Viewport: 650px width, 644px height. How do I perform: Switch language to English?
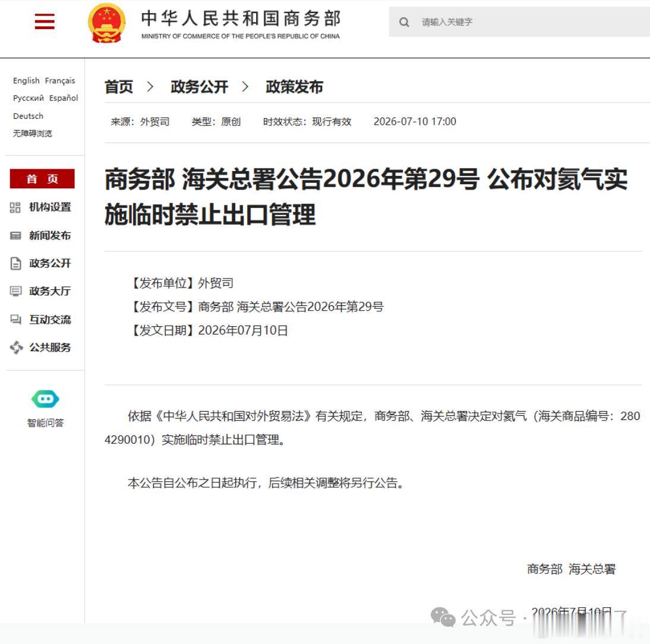(26, 80)
